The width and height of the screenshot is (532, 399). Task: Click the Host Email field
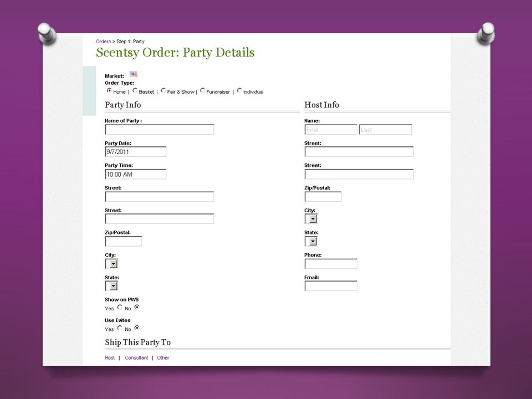pos(331,286)
